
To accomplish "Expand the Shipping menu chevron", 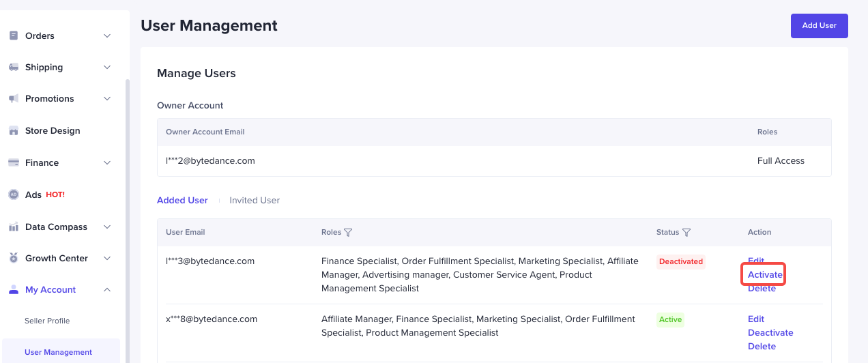I will point(107,67).
